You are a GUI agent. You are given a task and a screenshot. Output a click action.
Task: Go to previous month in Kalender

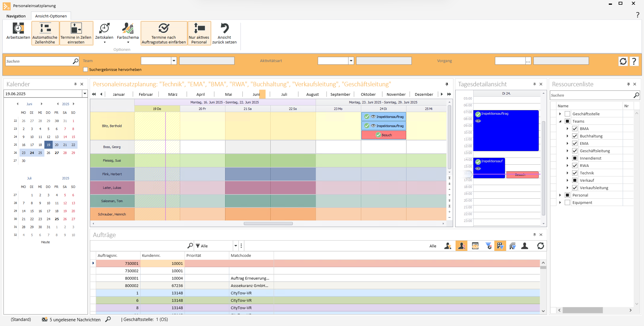coord(17,104)
